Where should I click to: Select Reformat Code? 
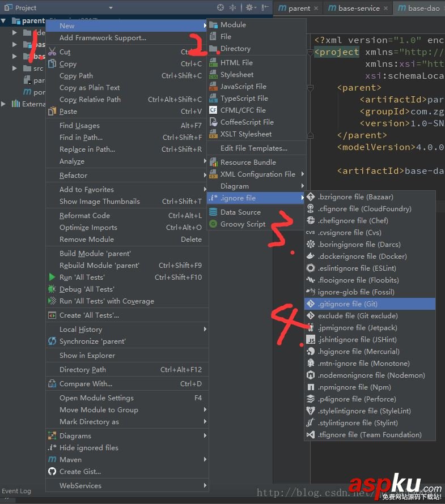127,216
